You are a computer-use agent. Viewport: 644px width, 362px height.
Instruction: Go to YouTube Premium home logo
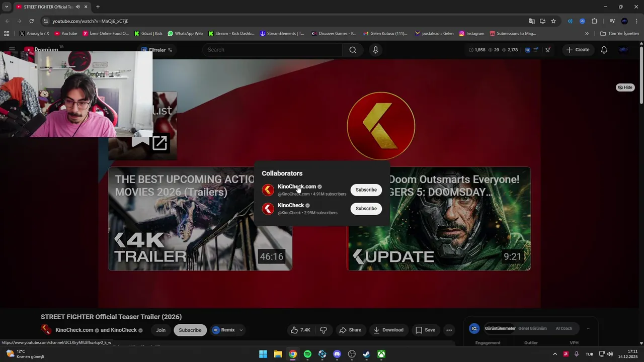pos(41,50)
